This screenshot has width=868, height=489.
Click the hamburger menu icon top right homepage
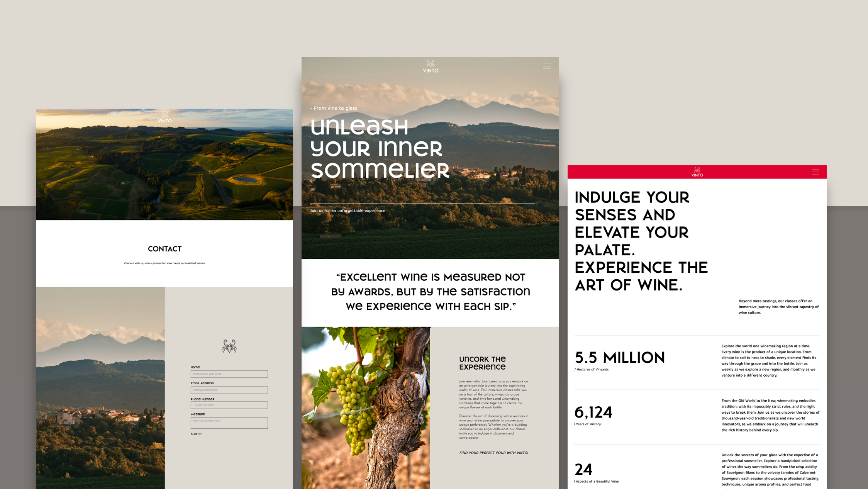coord(547,66)
